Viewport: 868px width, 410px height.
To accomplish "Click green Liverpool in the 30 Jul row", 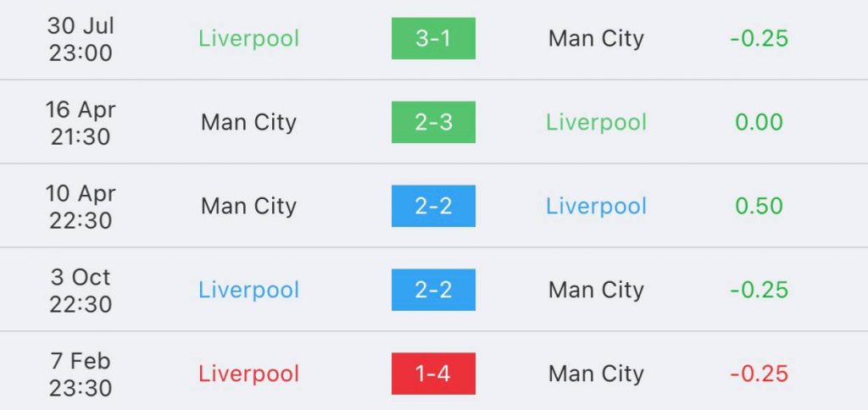I will 248,39.
